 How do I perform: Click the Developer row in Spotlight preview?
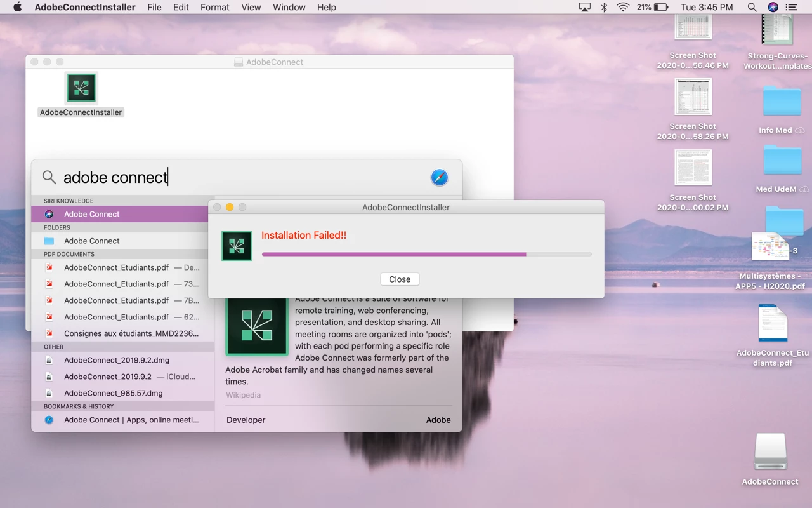pos(339,420)
